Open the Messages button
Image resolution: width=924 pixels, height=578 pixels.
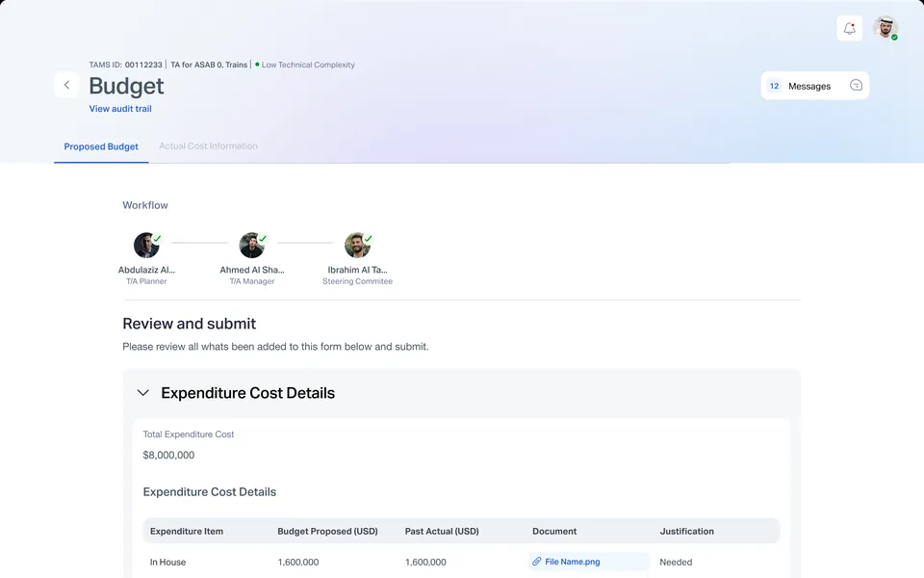tap(815, 86)
